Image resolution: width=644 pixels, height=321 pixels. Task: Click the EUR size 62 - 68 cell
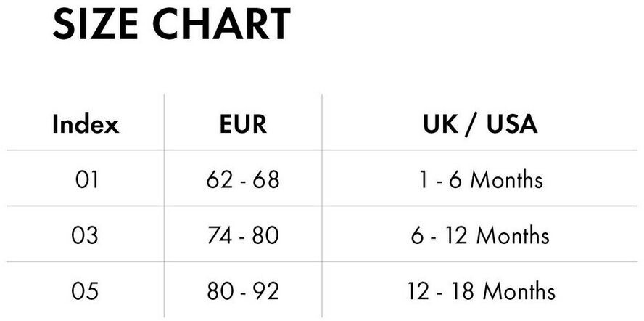click(x=243, y=179)
